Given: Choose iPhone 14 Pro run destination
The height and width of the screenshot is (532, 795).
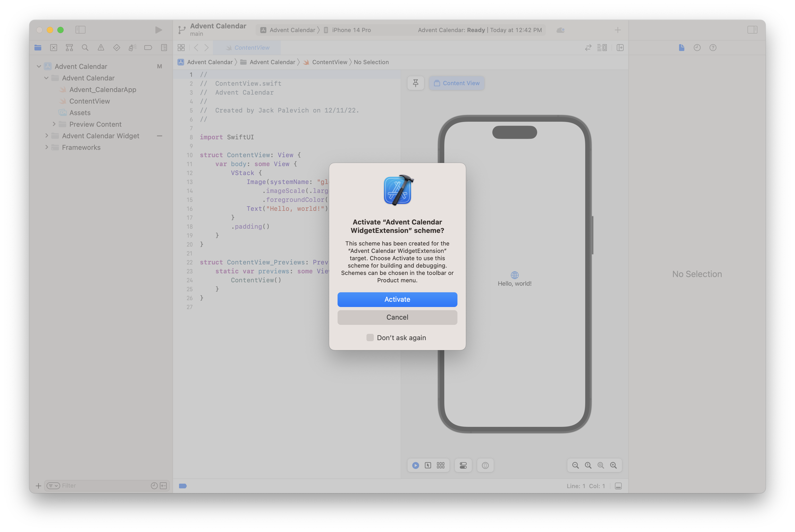Looking at the screenshot, I should click(x=347, y=30).
